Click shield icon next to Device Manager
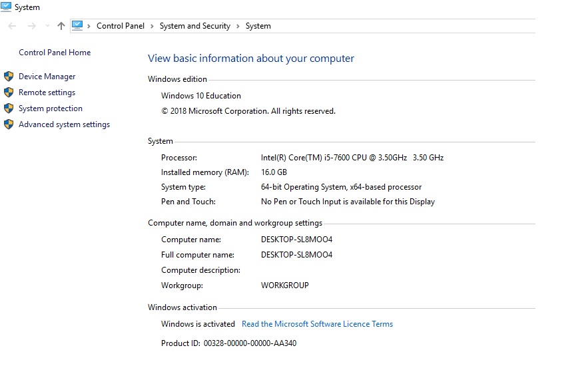The width and height of the screenshot is (588, 366). pyautogui.click(x=9, y=77)
